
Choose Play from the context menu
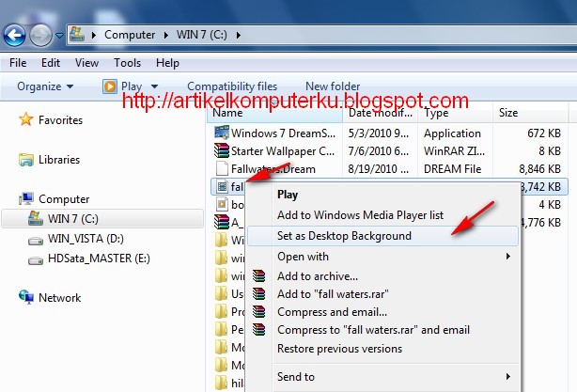pyautogui.click(x=382, y=195)
